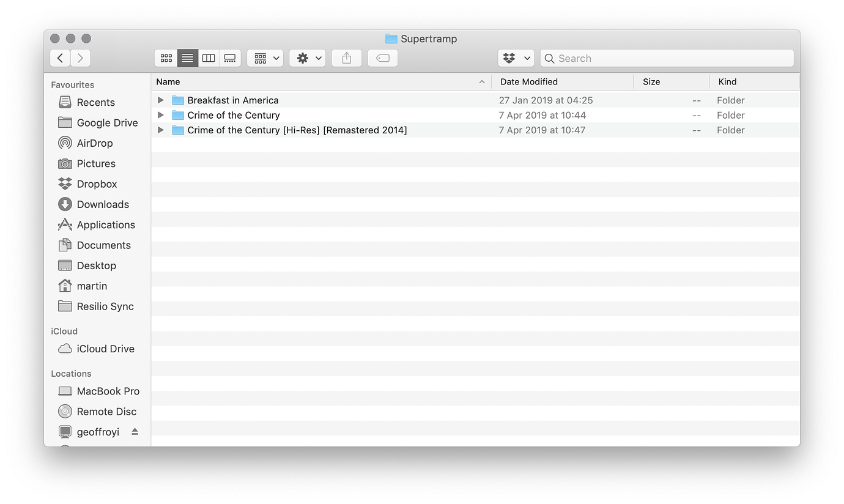Switch to gallery view
The width and height of the screenshot is (844, 504).
(x=230, y=57)
